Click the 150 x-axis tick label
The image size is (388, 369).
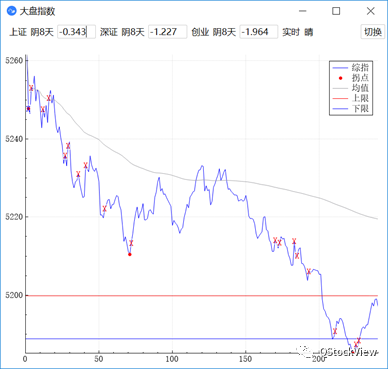point(246,359)
